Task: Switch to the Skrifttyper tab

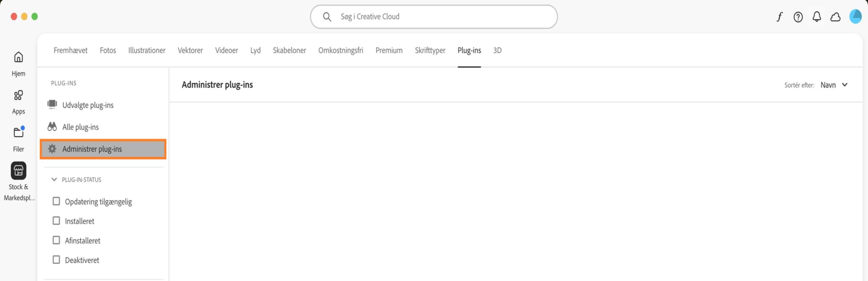Action: click(x=429, y=50)
